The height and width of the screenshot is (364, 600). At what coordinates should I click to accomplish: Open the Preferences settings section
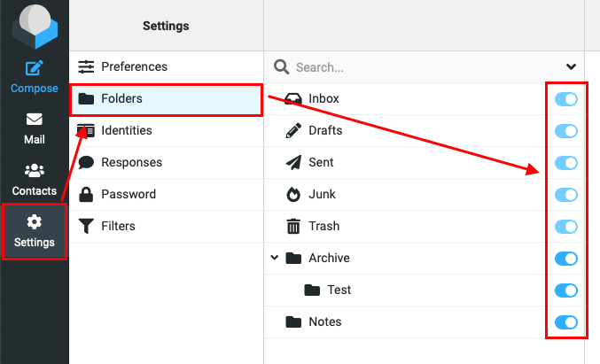tap(134, 66)
